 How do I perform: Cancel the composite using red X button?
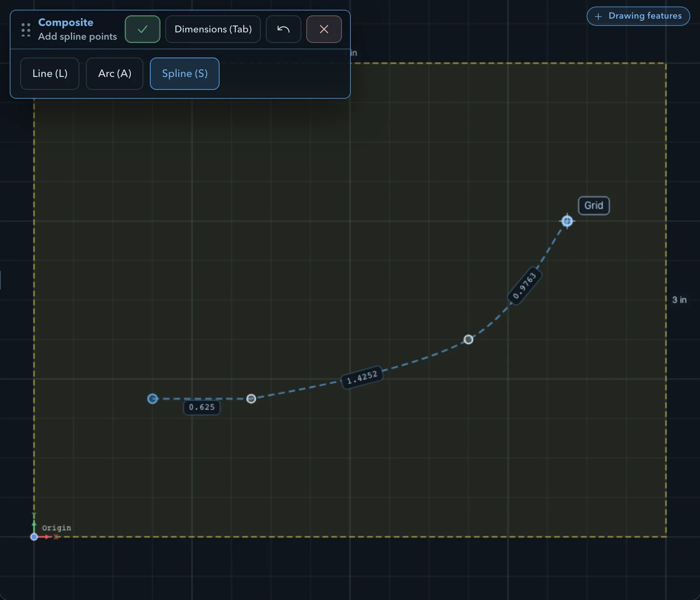[324, 29]
